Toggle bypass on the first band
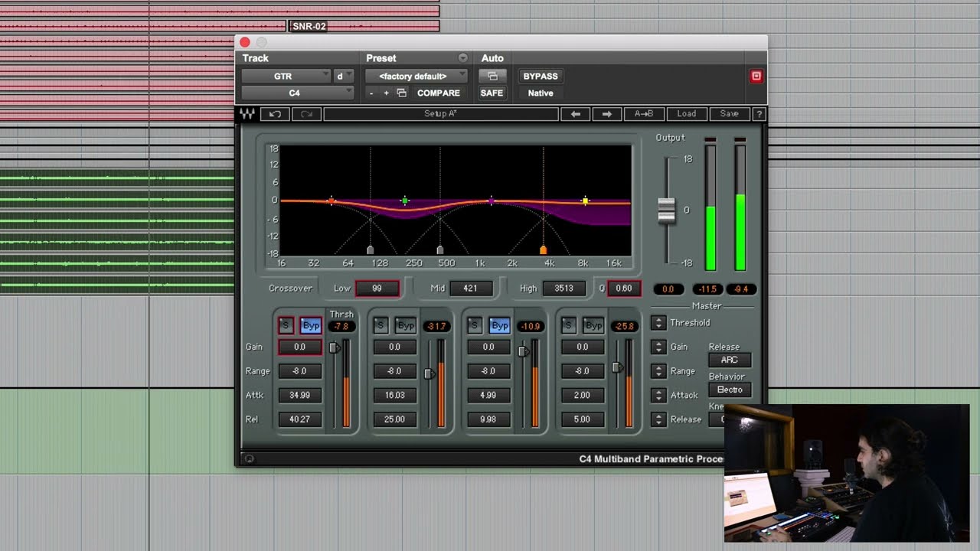This screenshot has width=980, height=551. 311,325
